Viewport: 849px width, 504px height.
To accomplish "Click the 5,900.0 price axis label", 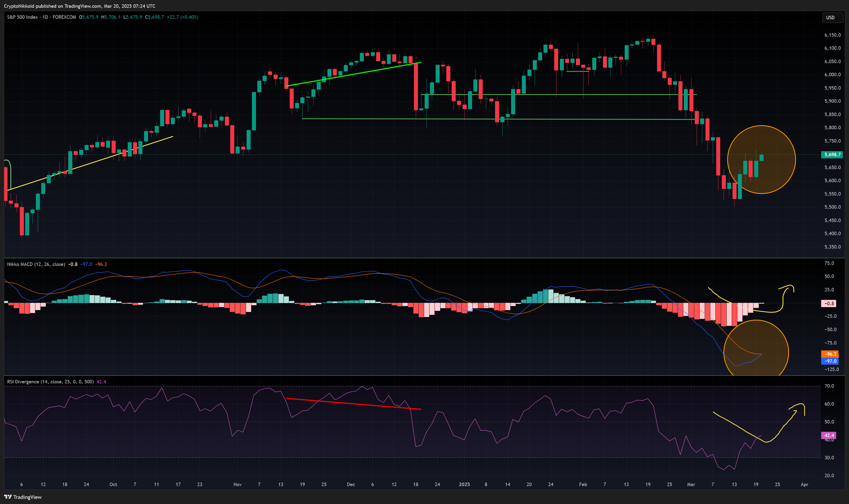I will 832,101.
